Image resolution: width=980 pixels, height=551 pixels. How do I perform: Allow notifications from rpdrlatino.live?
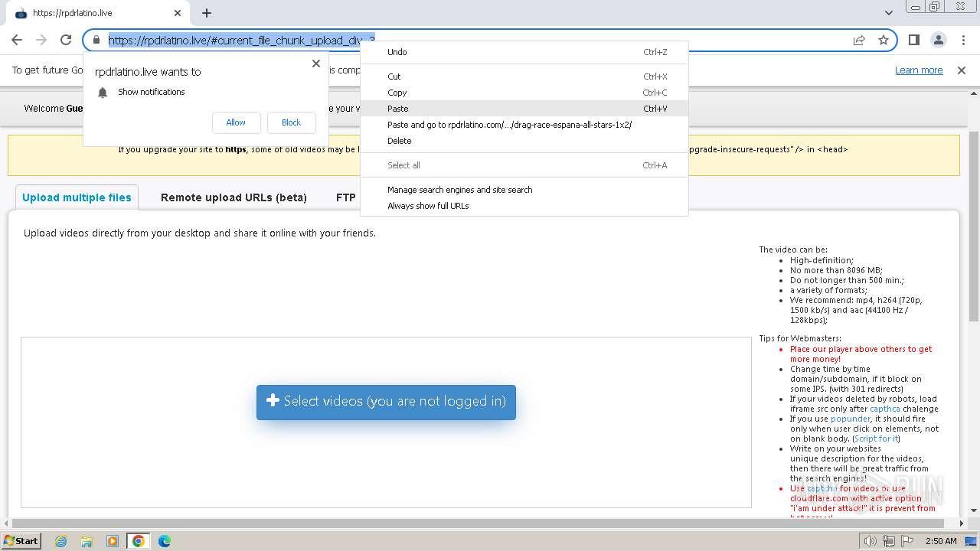click(236, 122)
